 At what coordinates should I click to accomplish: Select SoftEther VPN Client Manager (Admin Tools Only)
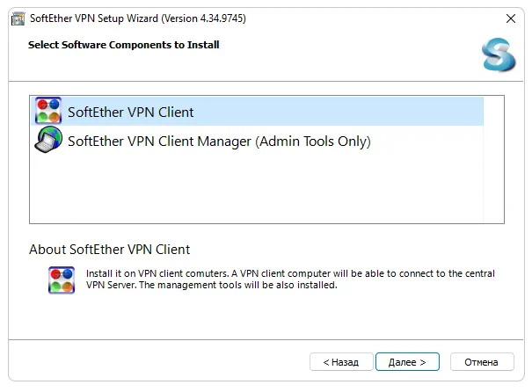[257, 141]
